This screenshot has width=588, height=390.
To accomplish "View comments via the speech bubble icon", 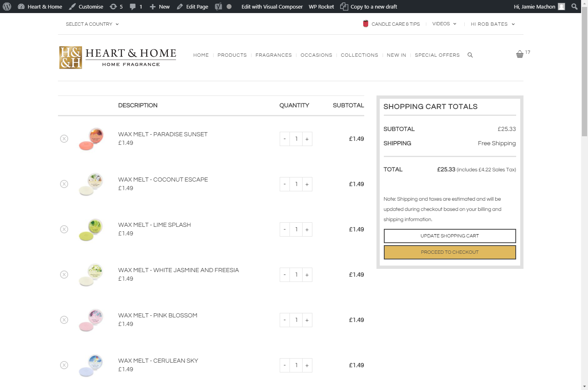I will 134,7.
